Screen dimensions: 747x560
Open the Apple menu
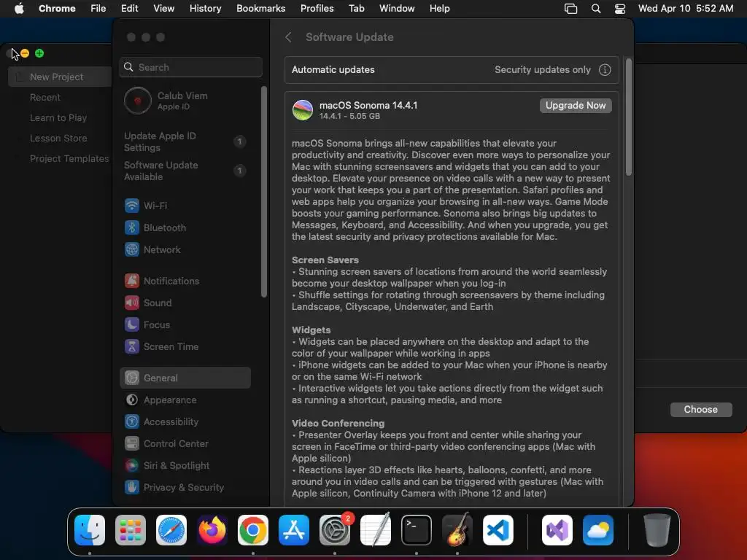click(19, 9)
